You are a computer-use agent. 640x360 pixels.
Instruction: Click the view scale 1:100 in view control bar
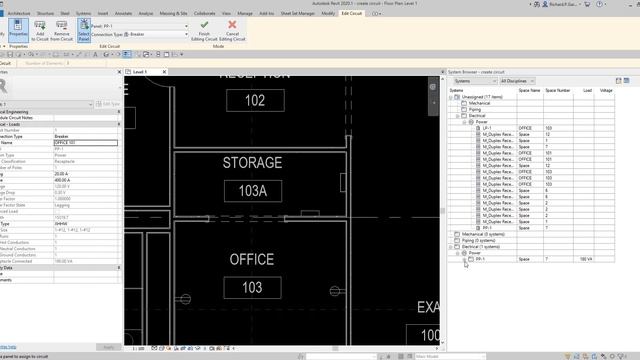pos(139,349)
